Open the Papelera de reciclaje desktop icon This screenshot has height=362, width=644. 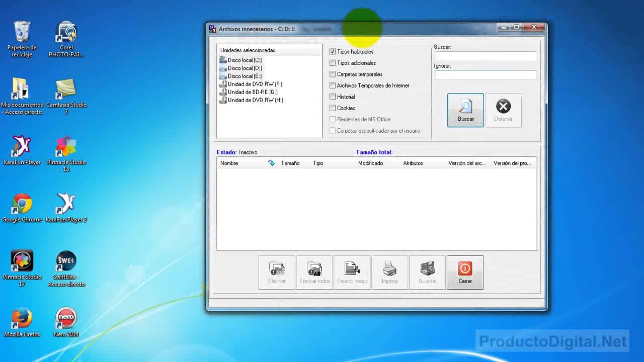click(x=22, y=39)
